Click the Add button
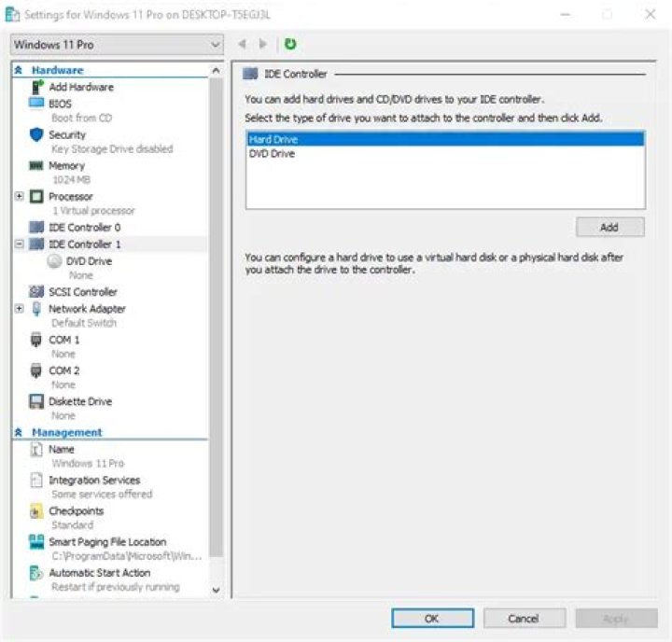672x642 pixels. (609, 227)
